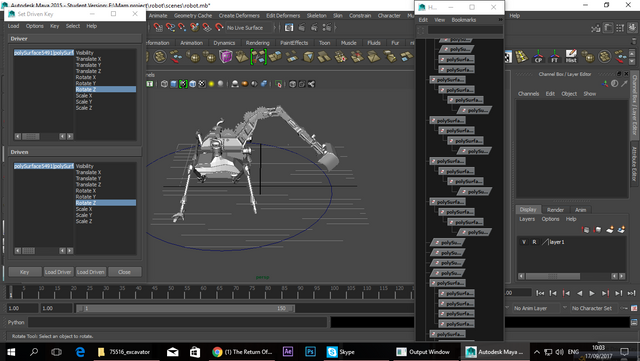Click move layer up icon
Screen dimensions: 640x361
[585, 230]
